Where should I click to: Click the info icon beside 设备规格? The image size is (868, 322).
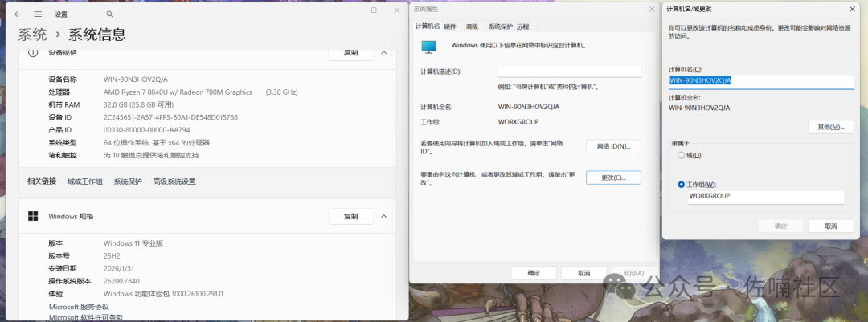point(33,52)
